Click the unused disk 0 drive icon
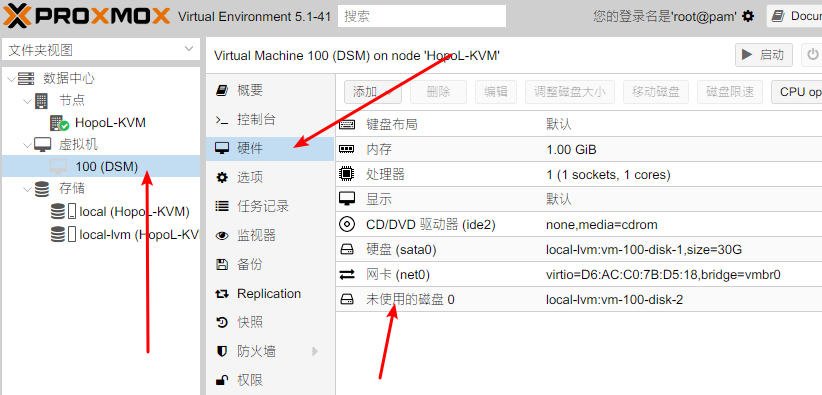This screenshot has width=822, height=395. (347, 300)
